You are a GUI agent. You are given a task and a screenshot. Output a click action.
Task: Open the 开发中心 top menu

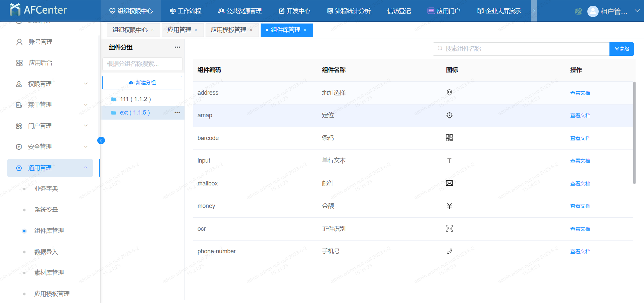point(294,11)
